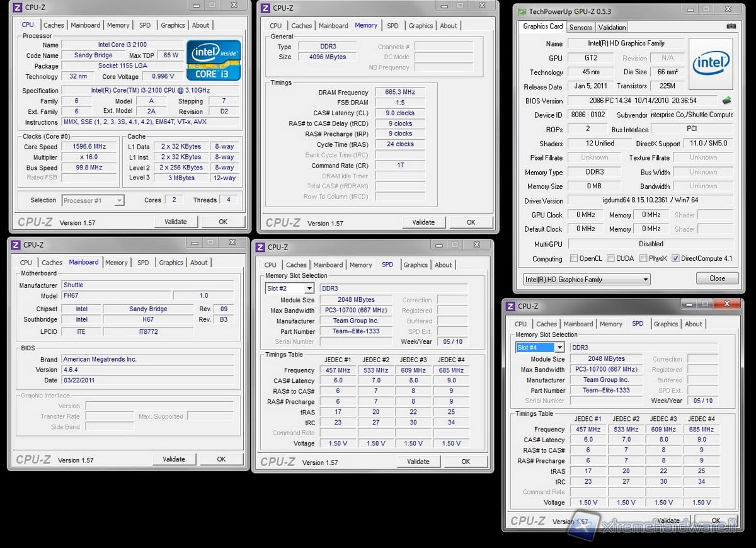Viewport: 756px width, 548px height.
Task: Open the Intel(R) HD Graphics Family dropdown
Action: click(x=586, y=279)
